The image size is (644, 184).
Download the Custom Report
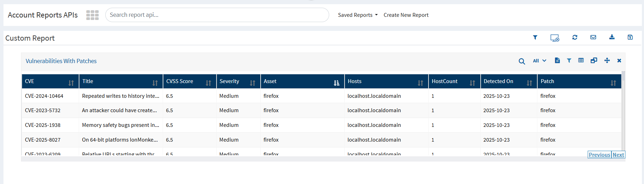point(612,37)
